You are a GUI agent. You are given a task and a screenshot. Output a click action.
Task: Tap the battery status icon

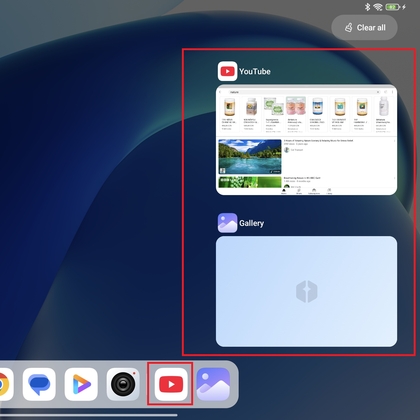click(393, 7)
